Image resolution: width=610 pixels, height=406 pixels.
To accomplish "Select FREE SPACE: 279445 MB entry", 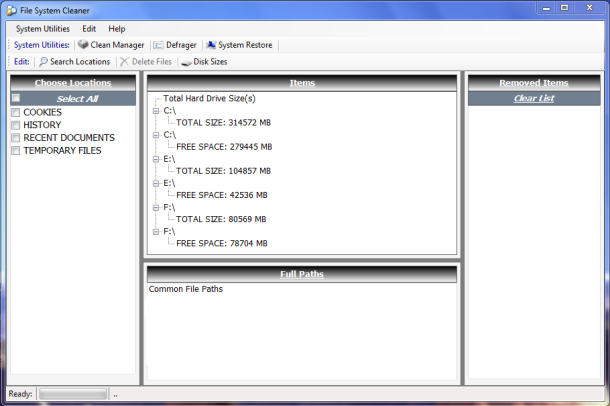I will pos(224,147).
